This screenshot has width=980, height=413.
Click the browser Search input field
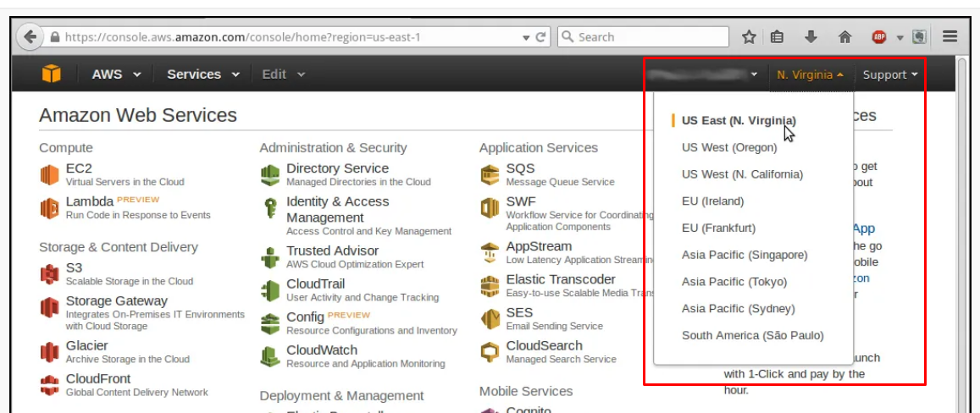tap(643, 37)
